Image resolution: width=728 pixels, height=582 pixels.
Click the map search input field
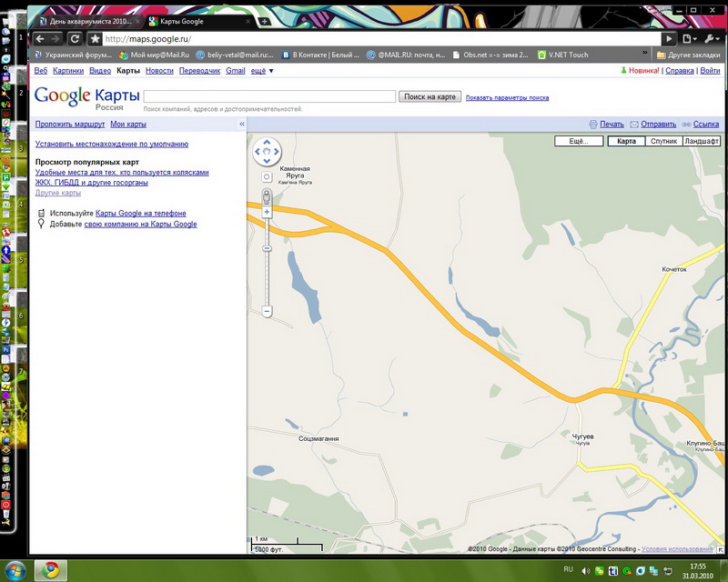(x=269, y=96)
